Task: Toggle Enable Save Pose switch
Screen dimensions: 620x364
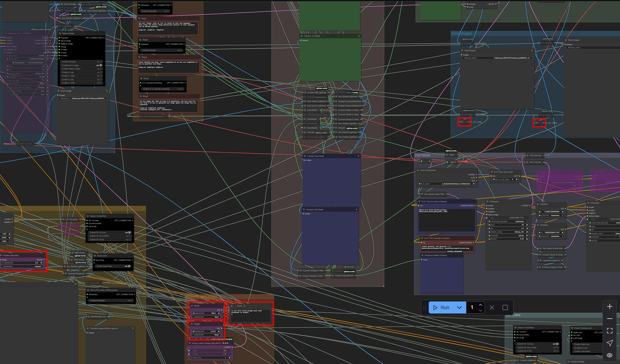Action: pos(113,266)
